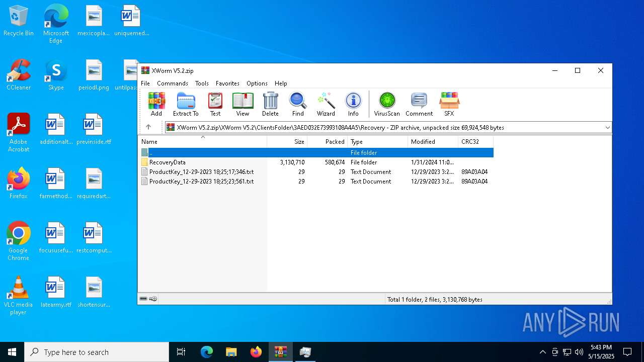This screenshot has height=362, width=644.
Task: Open Skype desktop shortcut
Action: 56,75
